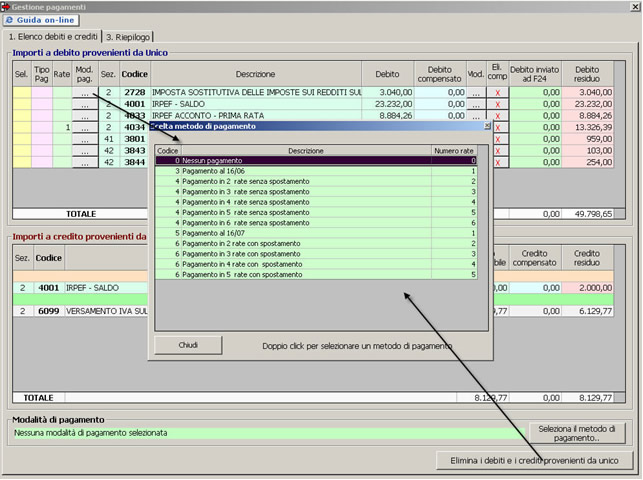Click the red X for IRPEF ACCONTO - PRIMA RATA
The image size is (643, 480).
coord(497,116)
